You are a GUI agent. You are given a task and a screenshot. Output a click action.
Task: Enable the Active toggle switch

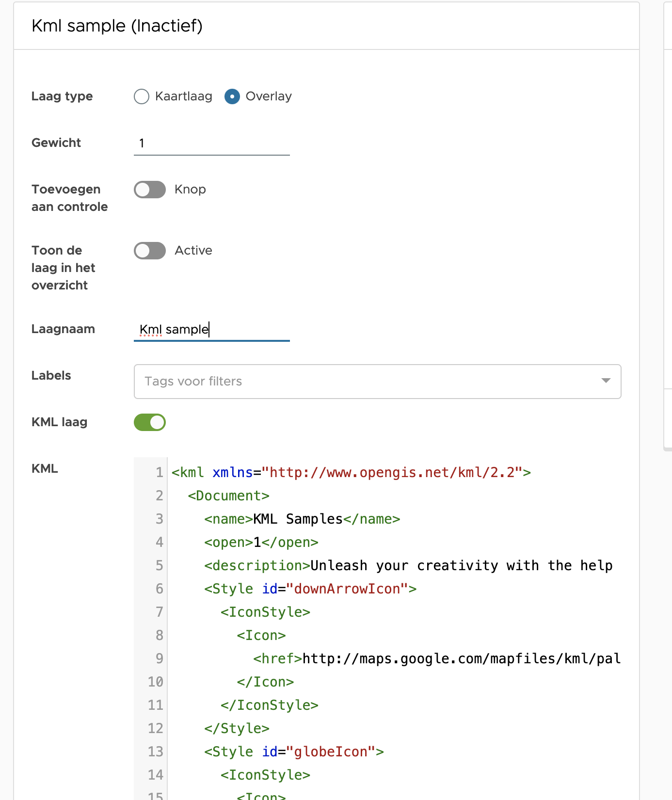[150, 251]
